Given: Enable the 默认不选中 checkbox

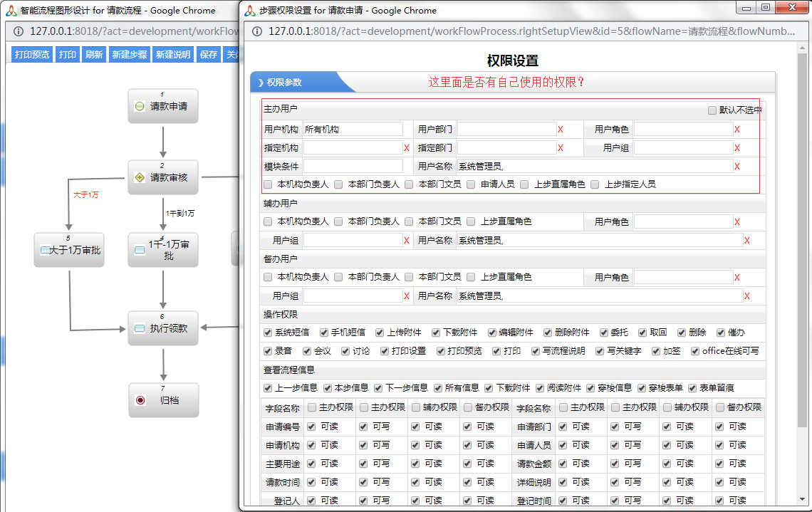Looking at the screenshot, I should click(x=712, y=110).
